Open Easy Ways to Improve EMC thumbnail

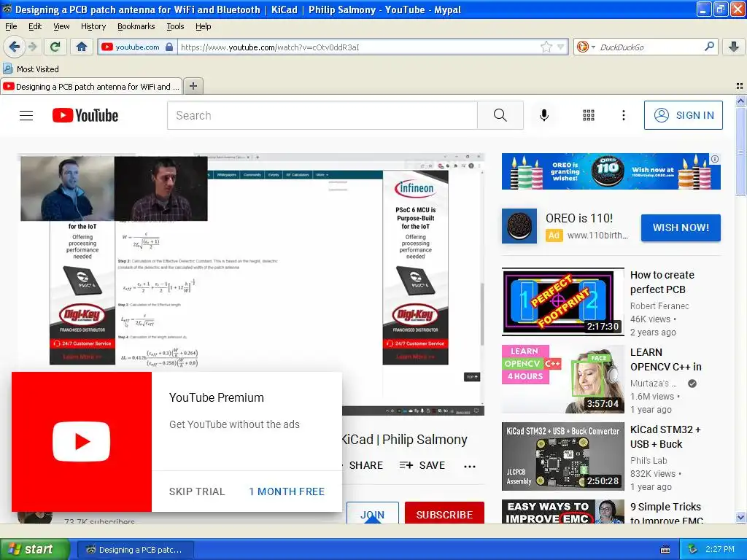coord(563,511)
